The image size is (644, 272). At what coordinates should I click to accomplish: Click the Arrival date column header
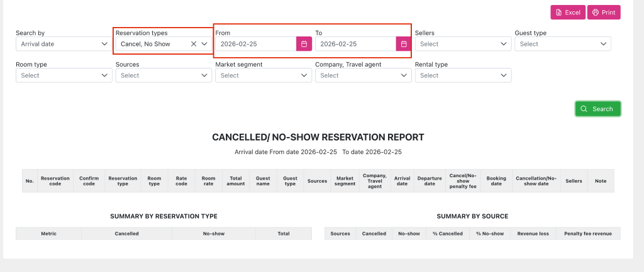(402, 181)
